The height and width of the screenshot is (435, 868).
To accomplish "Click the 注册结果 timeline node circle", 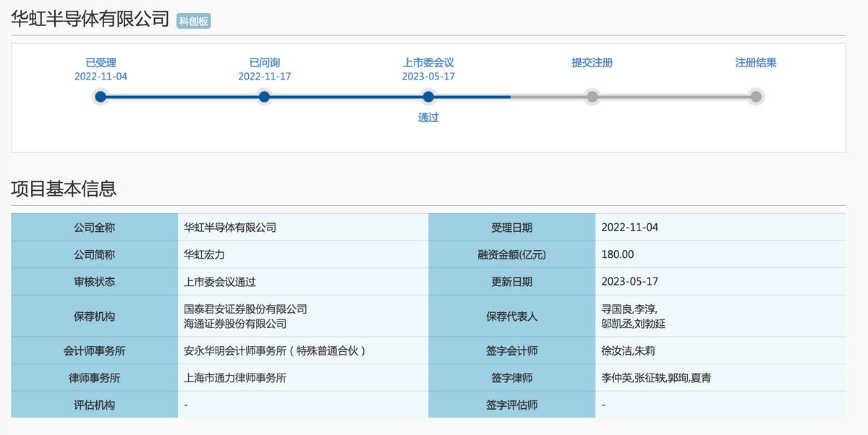I will pyautogui.click(x=757, y=95).
